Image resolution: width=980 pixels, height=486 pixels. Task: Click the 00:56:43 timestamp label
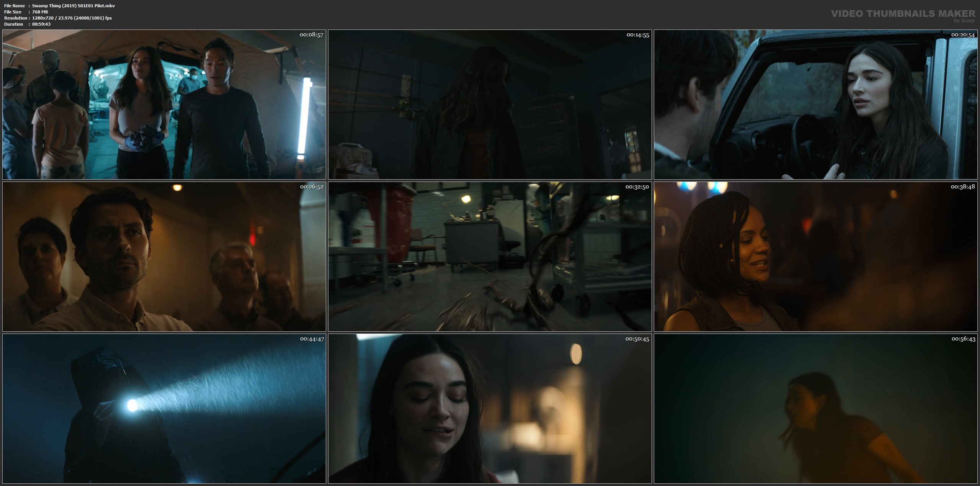963,339
